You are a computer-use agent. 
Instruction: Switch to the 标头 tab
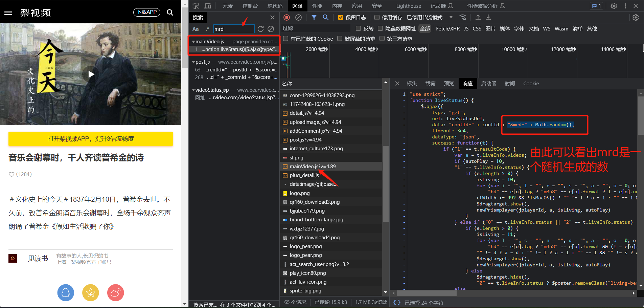(x=412, y=84)
